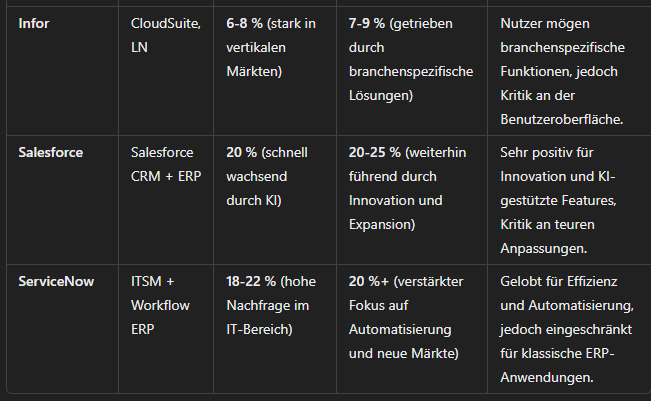The image size is (651, 401).
Task: Click the bold "20-25 %" forecast value
Action: [376, 152]
